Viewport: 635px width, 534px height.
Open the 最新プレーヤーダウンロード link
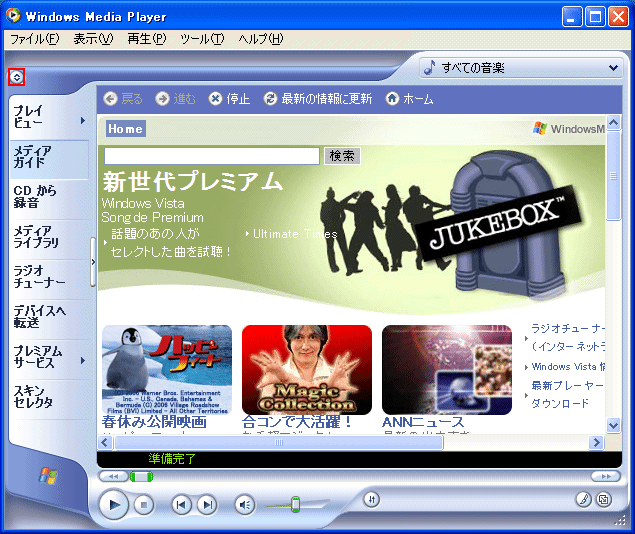click(567, 394)
